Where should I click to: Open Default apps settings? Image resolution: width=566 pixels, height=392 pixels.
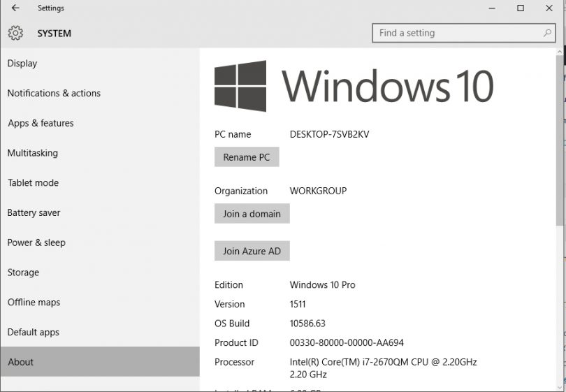pos(34,333)
